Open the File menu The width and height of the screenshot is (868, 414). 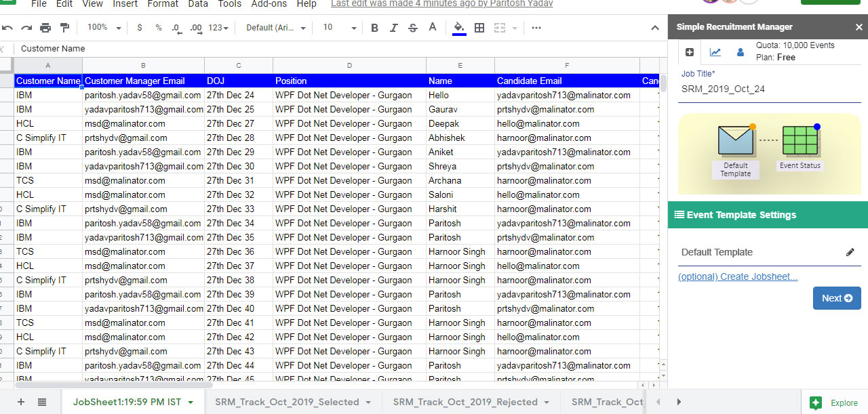point(39,4)
